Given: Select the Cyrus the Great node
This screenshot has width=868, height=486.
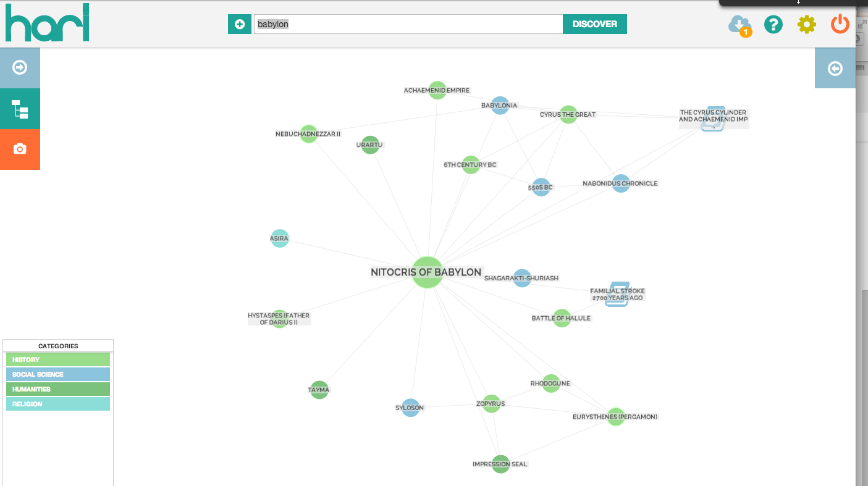Looking at the screenshot, I should (568, 114).
